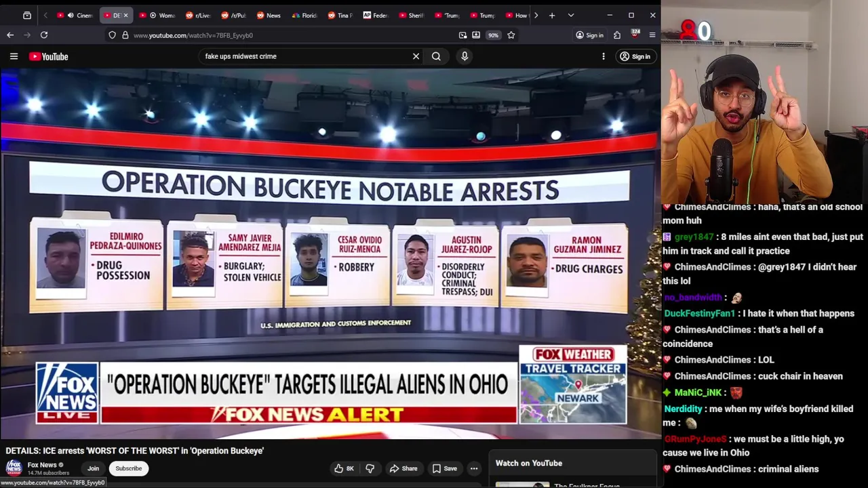Open 'The Faulkner Focus' recommended video
868x488 pixels.
click(x=586, y=485)
